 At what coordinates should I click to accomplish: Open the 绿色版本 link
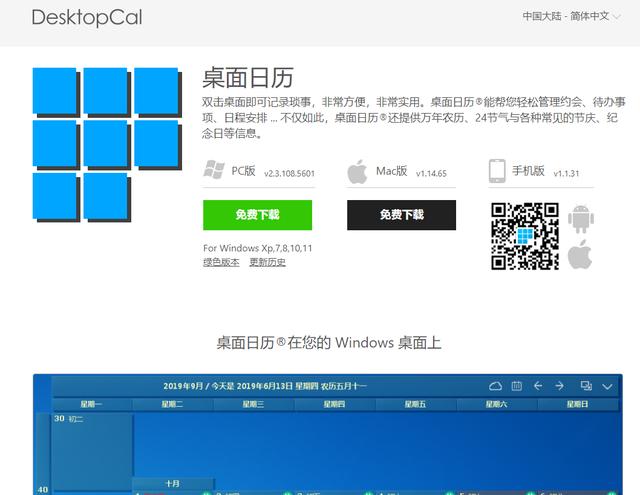click(221, 262)
